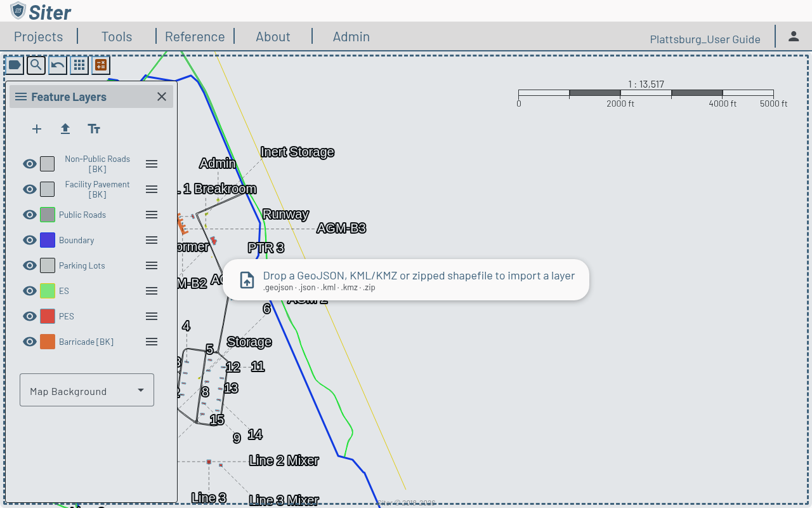Click the undo arrow tool
This screenshot has height=508, width=812.
pyautogui.click(x=58, y=65)
